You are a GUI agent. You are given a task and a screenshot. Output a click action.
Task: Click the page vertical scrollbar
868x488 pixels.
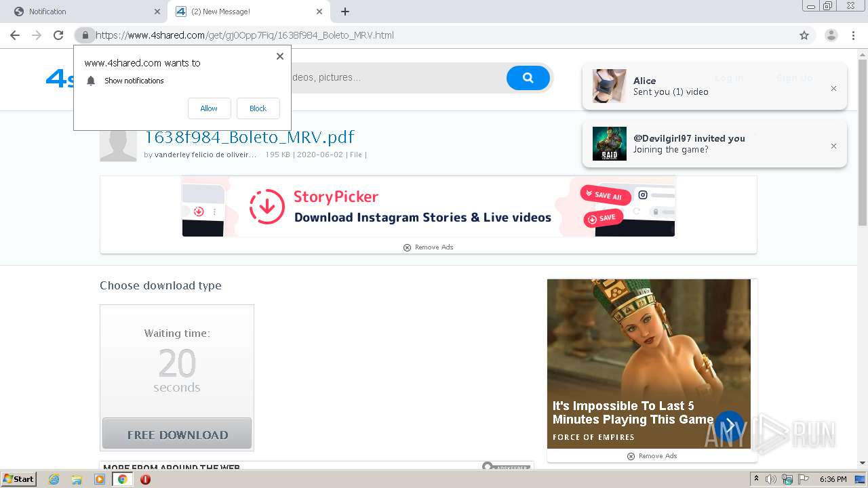point(862,142)
